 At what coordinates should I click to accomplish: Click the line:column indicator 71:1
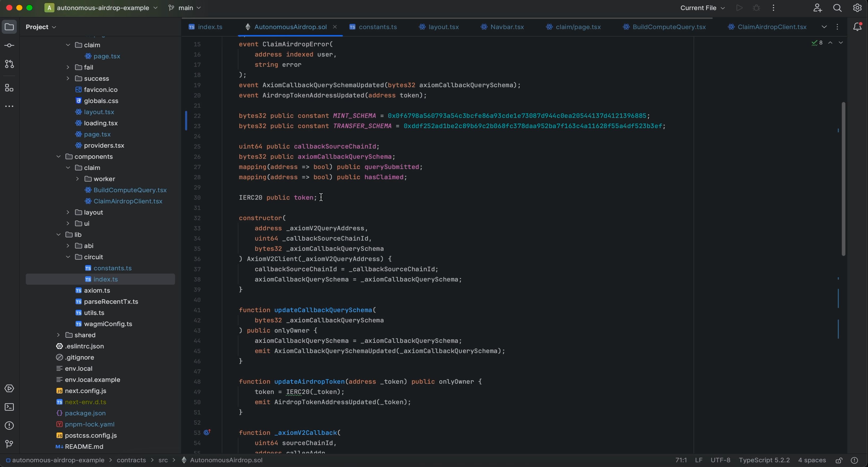(681, 460)
